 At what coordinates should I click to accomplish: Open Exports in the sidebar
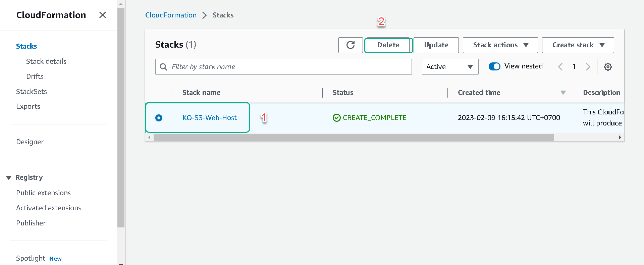[28, 106]
